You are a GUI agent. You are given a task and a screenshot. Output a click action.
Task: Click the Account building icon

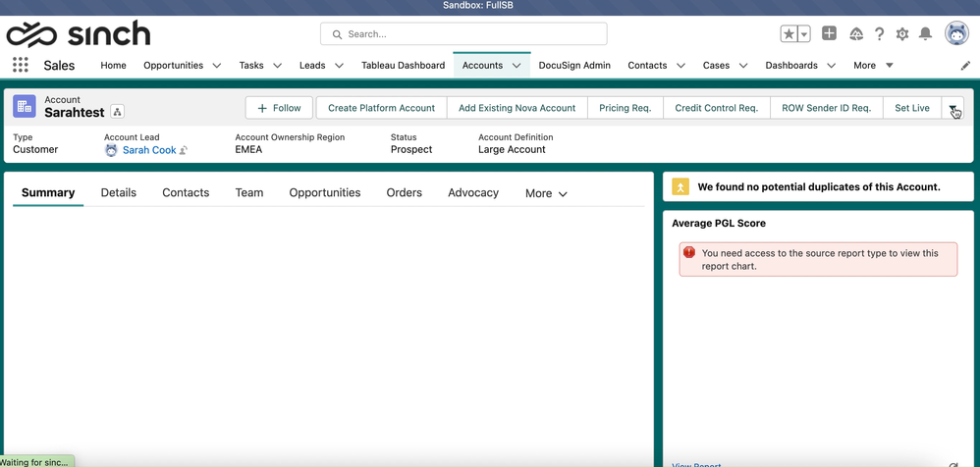click(x=25, y=107)
